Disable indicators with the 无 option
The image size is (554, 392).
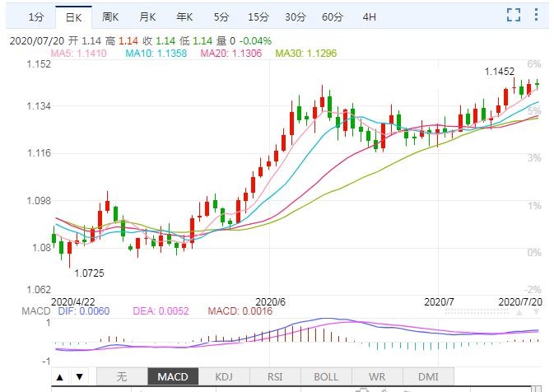[x=122, y=377]
